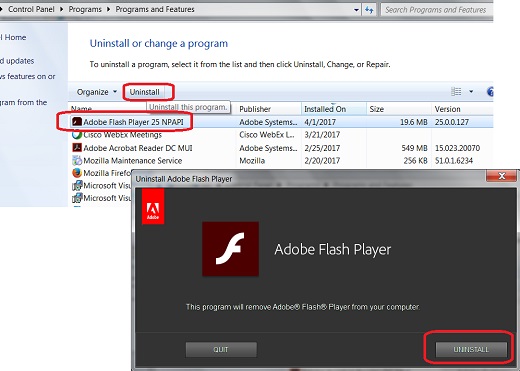520x371 pixels.
Task: Close the Uninstall Adobe Flash Player dialog
Action: pos(501,176)
